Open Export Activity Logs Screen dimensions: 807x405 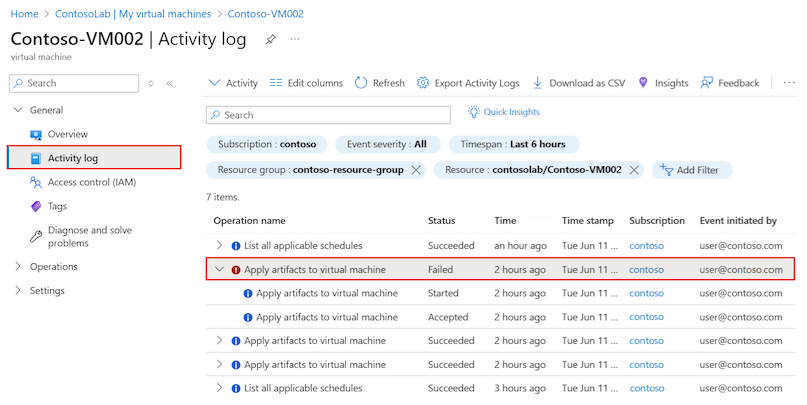(468, 83)
